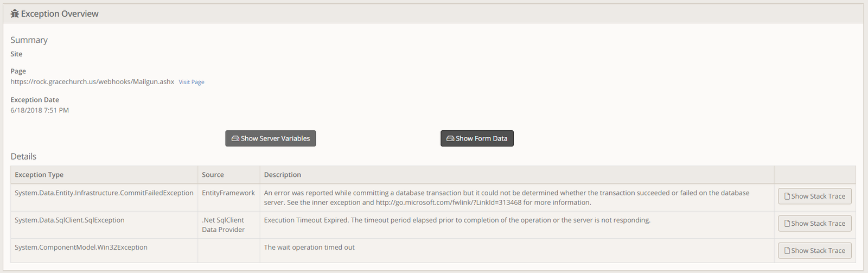Click the file icon in Win32Exception's stack trace button
The width and height of the screenshot is (868, 273).
tap(787, 251)
